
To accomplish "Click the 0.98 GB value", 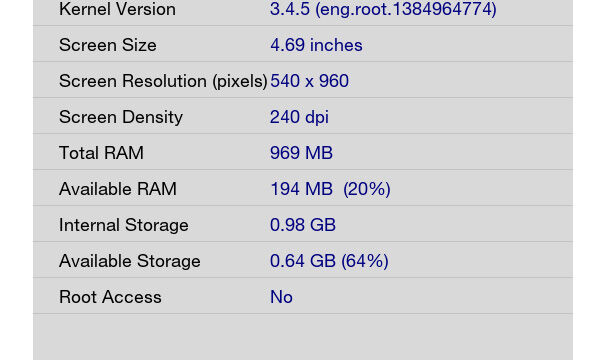I will tap(303, 225).
